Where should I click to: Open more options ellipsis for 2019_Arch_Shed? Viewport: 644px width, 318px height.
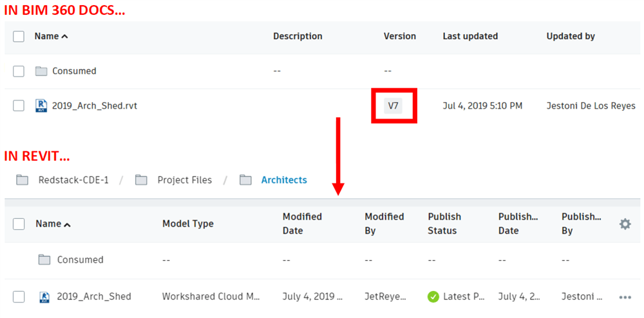pyautogui.click(x=625, y=297)
